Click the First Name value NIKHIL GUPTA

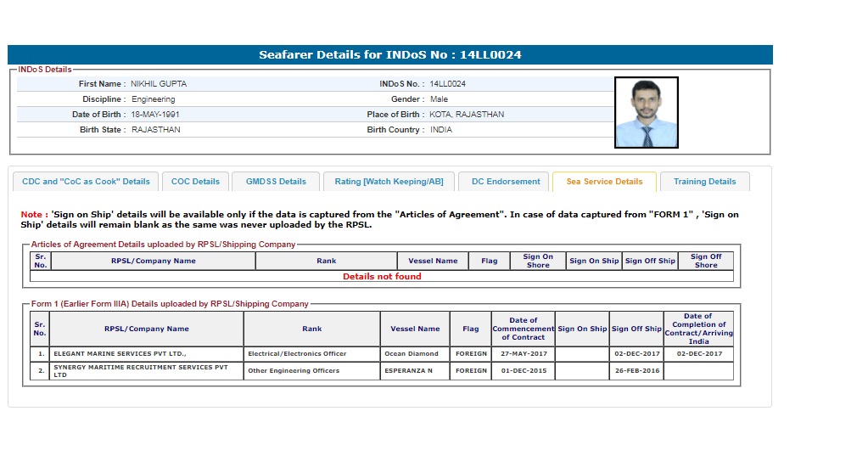click(x=159, y=84)
